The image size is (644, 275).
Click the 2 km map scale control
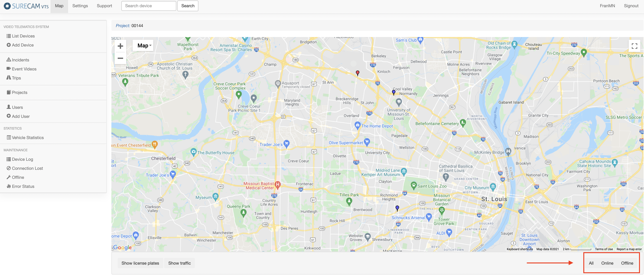[x=577, y=249]
